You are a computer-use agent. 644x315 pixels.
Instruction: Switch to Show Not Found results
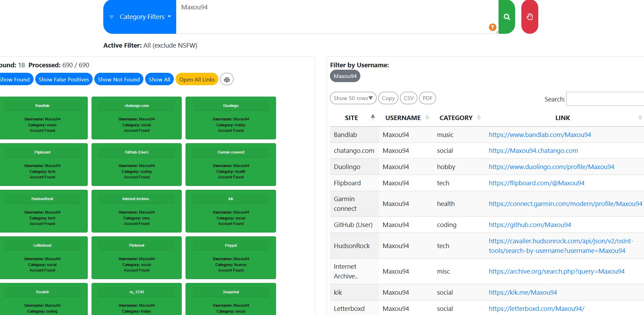point(119,80)
